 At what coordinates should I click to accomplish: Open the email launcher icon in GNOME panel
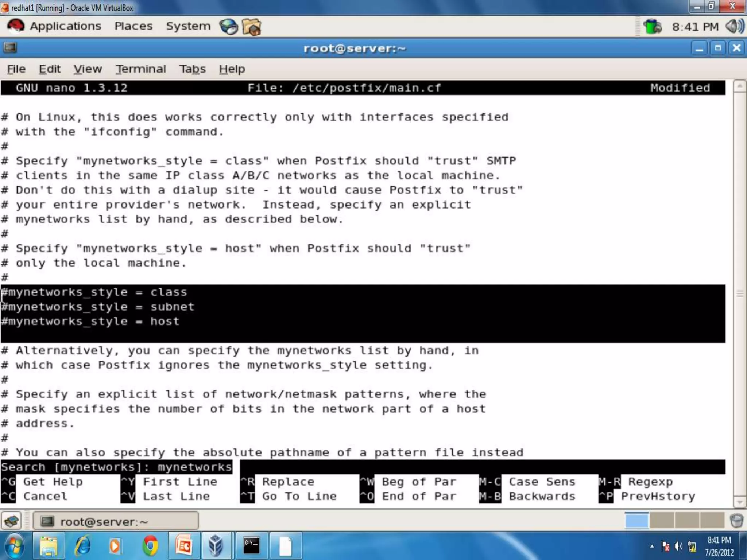click(x=252, y=27)
